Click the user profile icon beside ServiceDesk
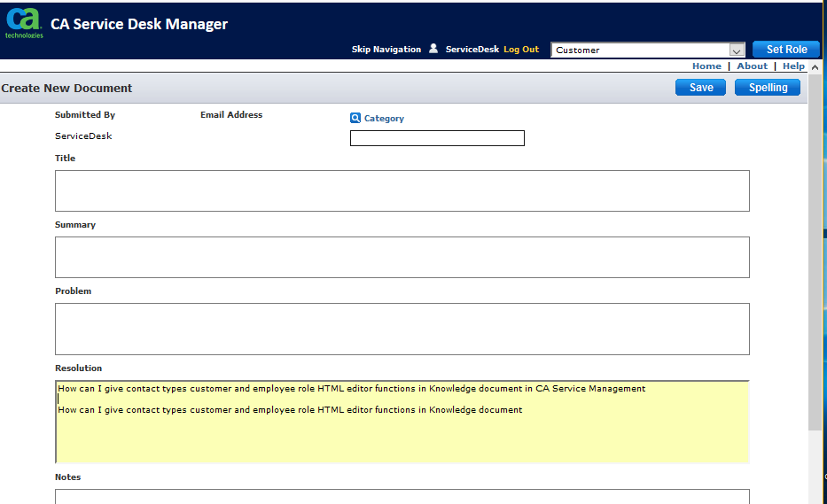This screenshot has height=504, width=827. coord(433,49)
